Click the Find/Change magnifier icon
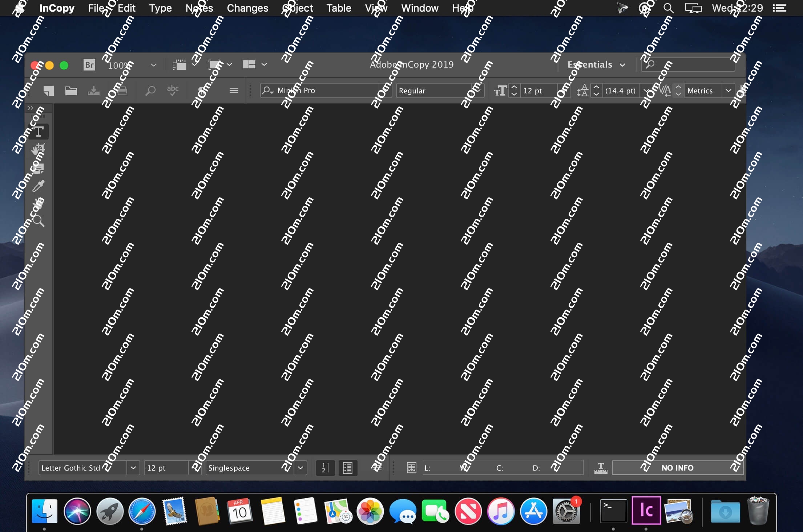This screenshot has width=803, height=532. point(150,90)
